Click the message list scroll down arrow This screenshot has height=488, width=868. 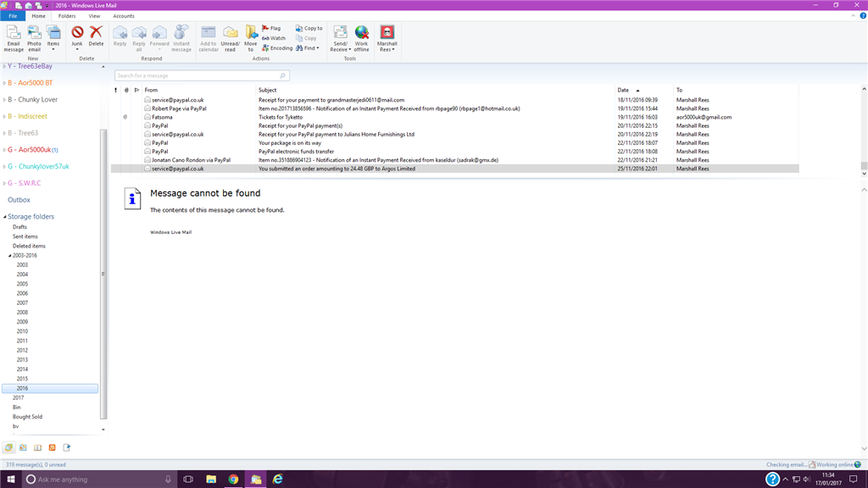coord(864,174)
